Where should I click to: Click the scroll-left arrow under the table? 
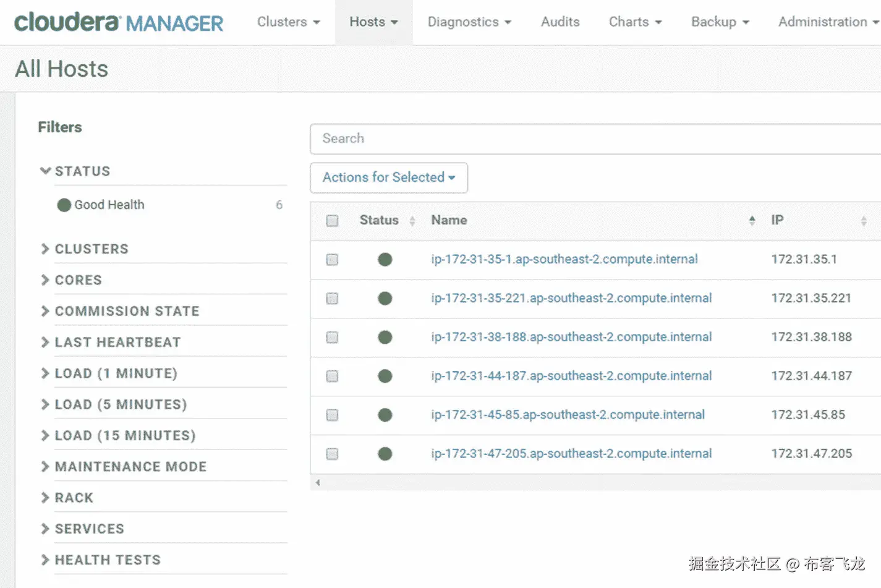click(318, 483)
